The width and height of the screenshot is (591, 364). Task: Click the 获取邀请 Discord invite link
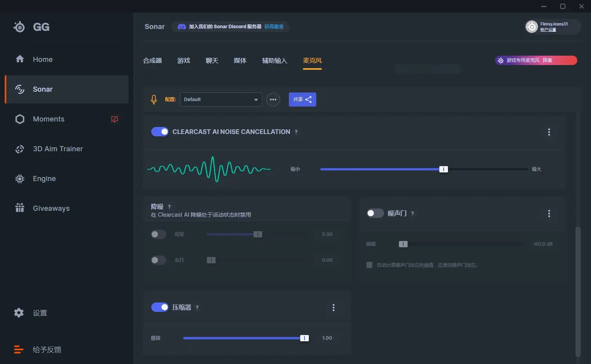point(274,26)
